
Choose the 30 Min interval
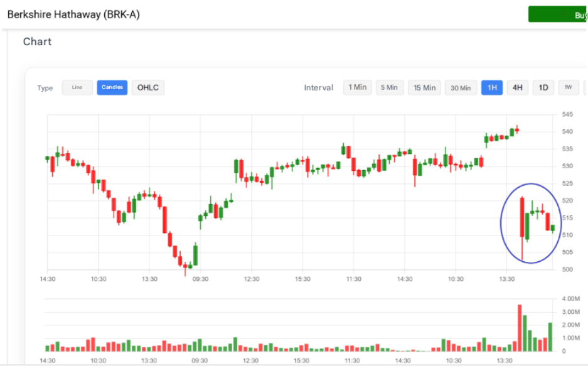(x=461, y=87)
